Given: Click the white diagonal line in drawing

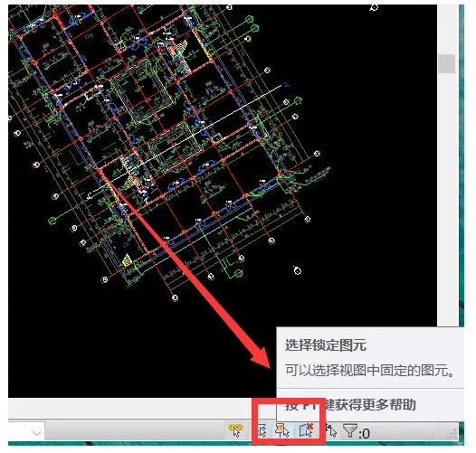Looking at the screenshot, I should point(186,141).
